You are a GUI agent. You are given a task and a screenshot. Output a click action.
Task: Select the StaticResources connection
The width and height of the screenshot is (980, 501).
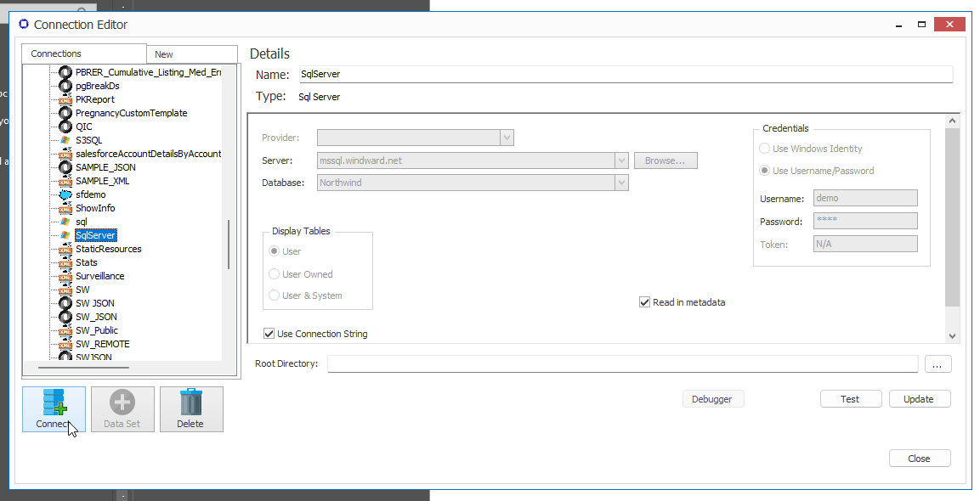(x=109, y=250)
